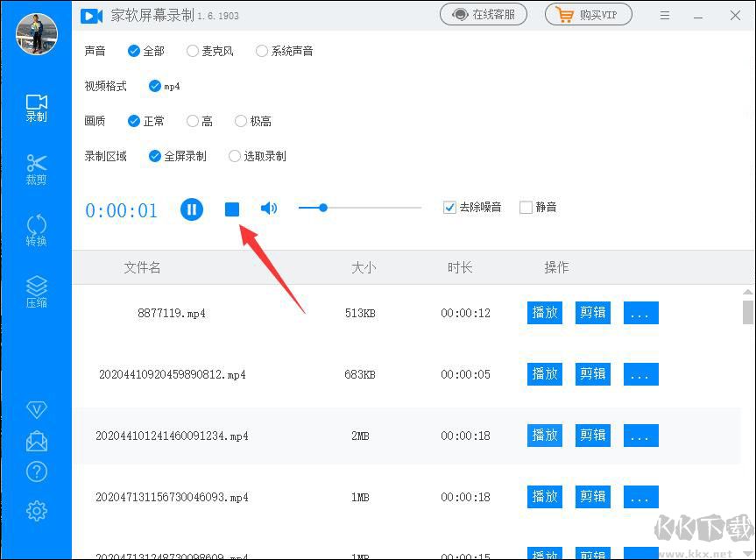
Task: Pause the current screen recording
Action: (x=192, y=209)
